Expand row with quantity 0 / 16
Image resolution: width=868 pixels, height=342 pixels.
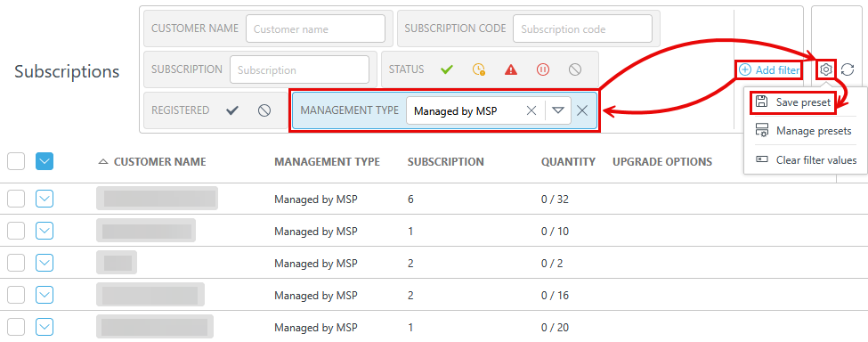click(x=45, y=295)
